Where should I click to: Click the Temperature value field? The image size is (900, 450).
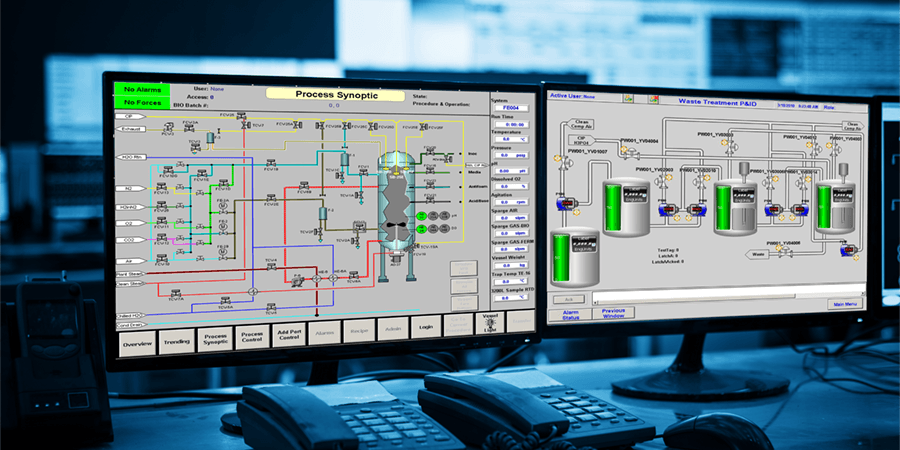[x=511, y=139]
